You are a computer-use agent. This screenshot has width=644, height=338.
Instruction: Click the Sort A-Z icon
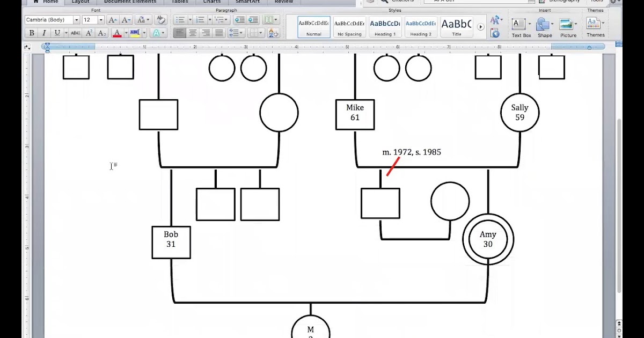click(x=274, y=33)
